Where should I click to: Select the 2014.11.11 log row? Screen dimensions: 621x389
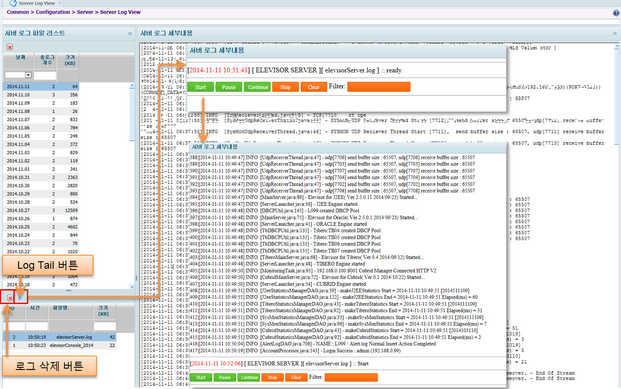(41, 86)
